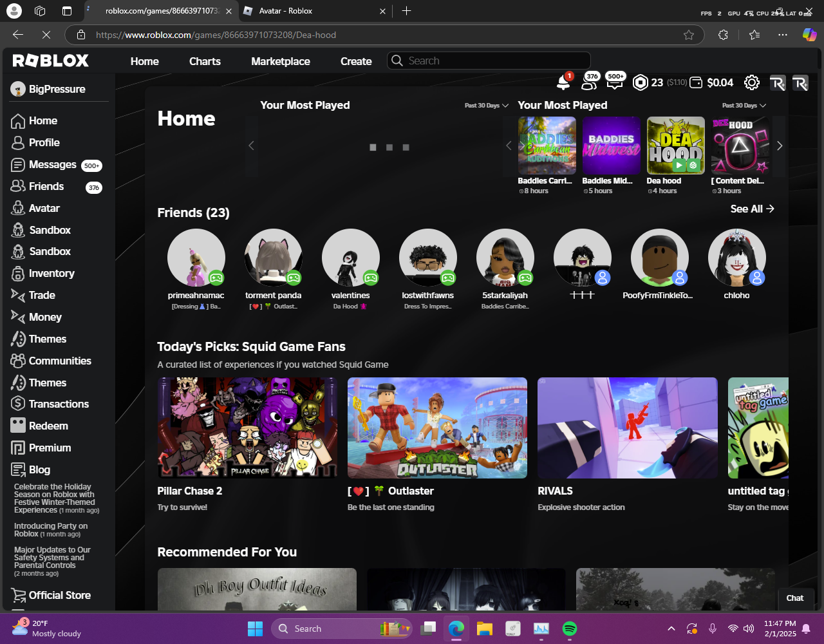Open Introducing Party on Roblox blog post

point(51,530)
